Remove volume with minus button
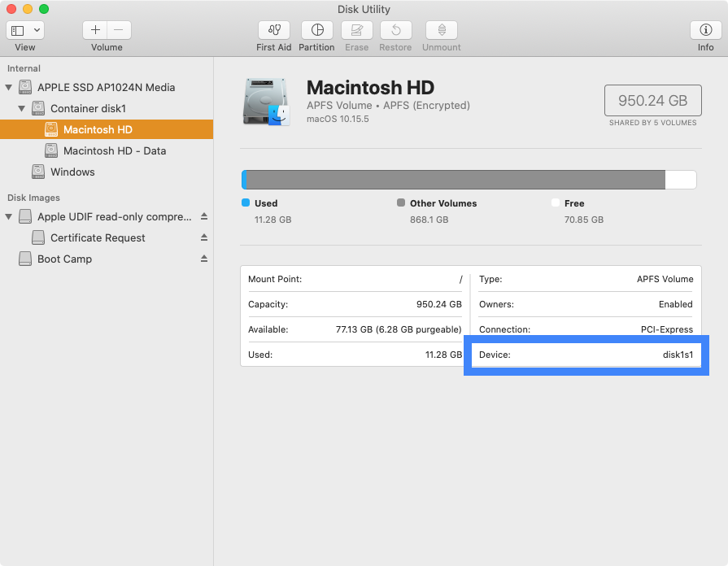 click(119, 30)
